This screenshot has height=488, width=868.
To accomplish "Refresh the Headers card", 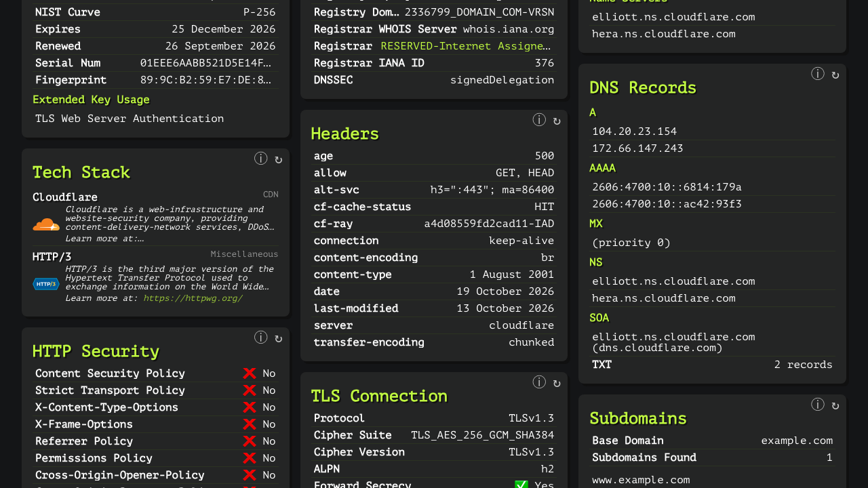I will [x=557, y=121].
